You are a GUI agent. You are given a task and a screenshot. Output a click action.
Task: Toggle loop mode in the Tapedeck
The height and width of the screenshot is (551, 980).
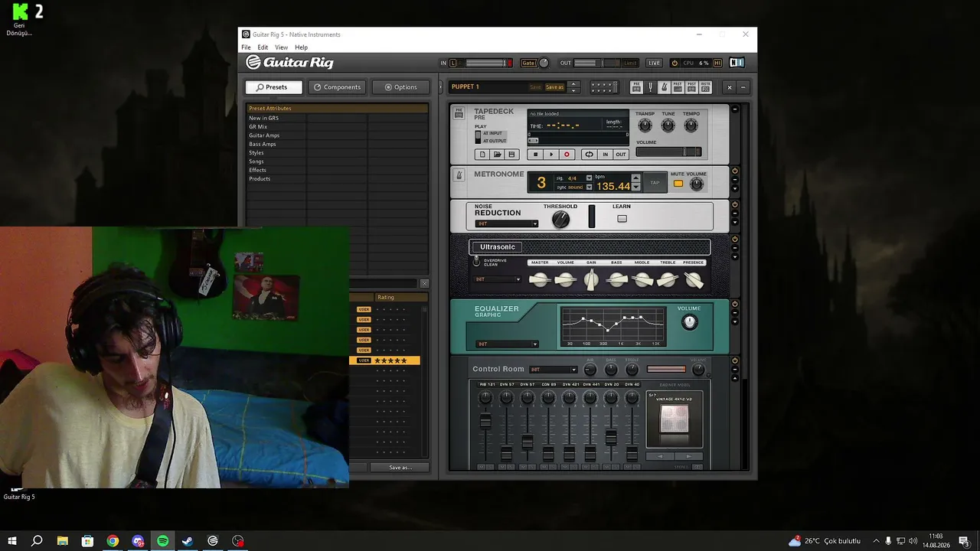tap(589, 155)
